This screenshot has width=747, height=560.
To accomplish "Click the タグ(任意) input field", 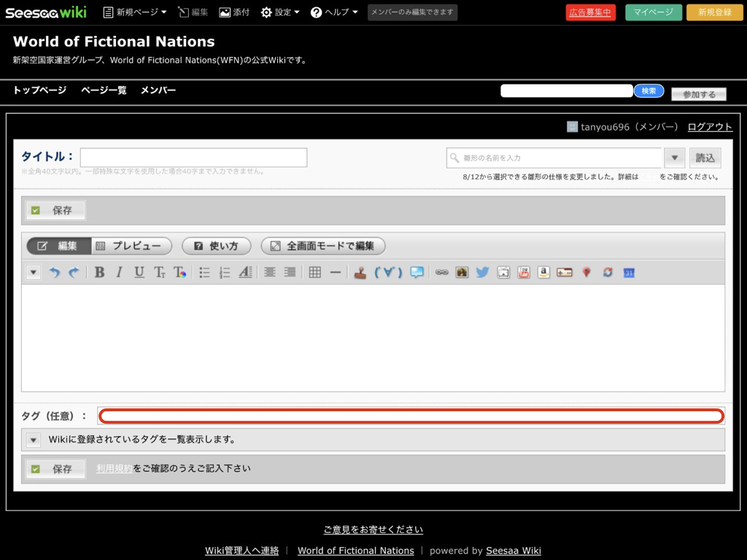I will [x=411, y=416].
